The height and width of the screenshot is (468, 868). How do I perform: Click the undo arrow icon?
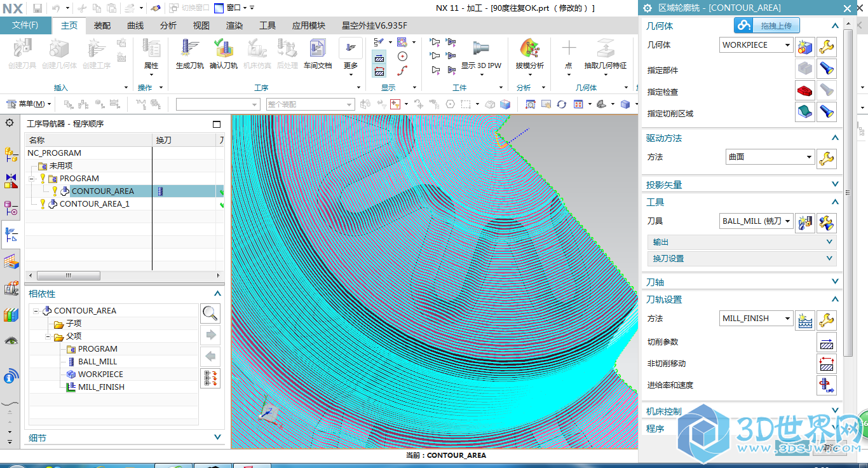tap(56, 8)
